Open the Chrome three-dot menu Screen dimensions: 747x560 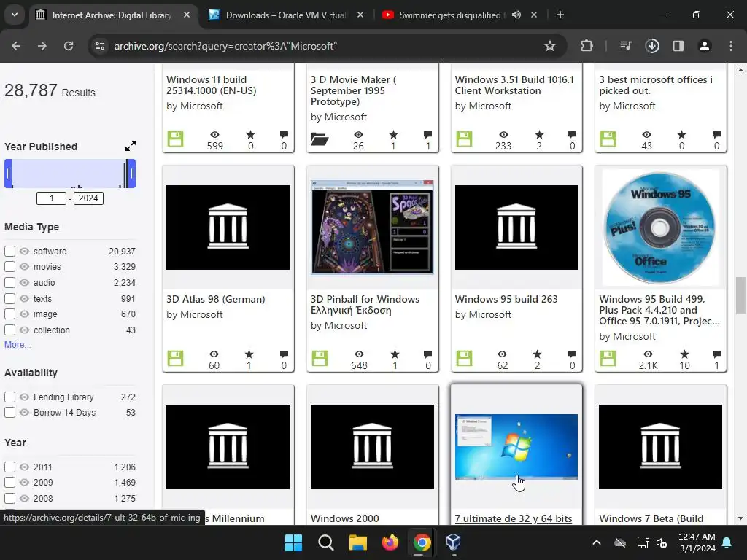pos(731,46)
